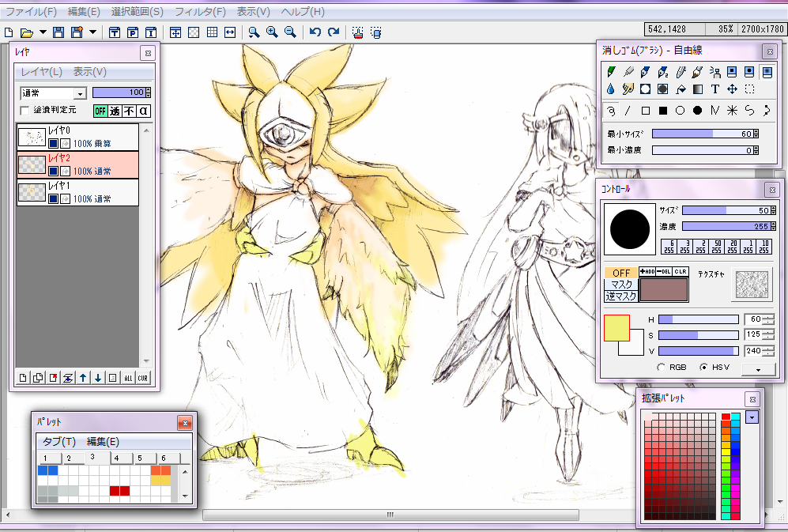Click the yellow foreground color swatch
This screenshot has width=788, height=532.
(616, 328)
